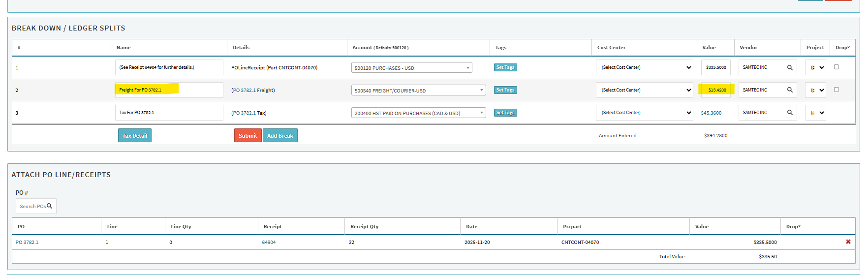Click the Add Break button
Viewport: 868px width, 275px height.
click(280, 136)
